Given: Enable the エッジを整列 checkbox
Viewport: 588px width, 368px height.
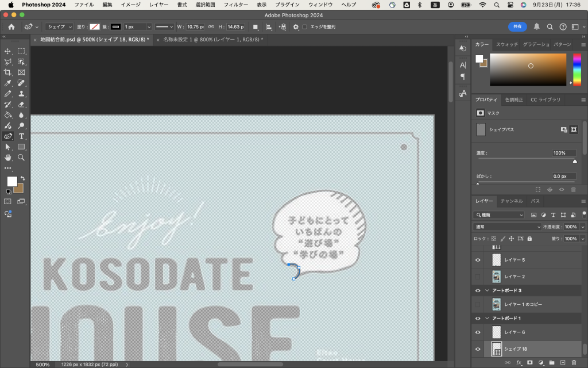Looking at the screenshot, I should point(305,27).
